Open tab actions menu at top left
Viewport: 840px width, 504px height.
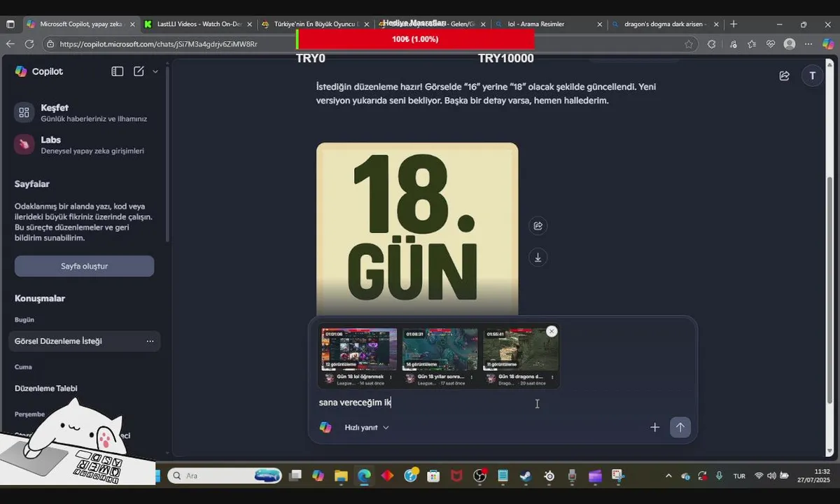[10, 24]
